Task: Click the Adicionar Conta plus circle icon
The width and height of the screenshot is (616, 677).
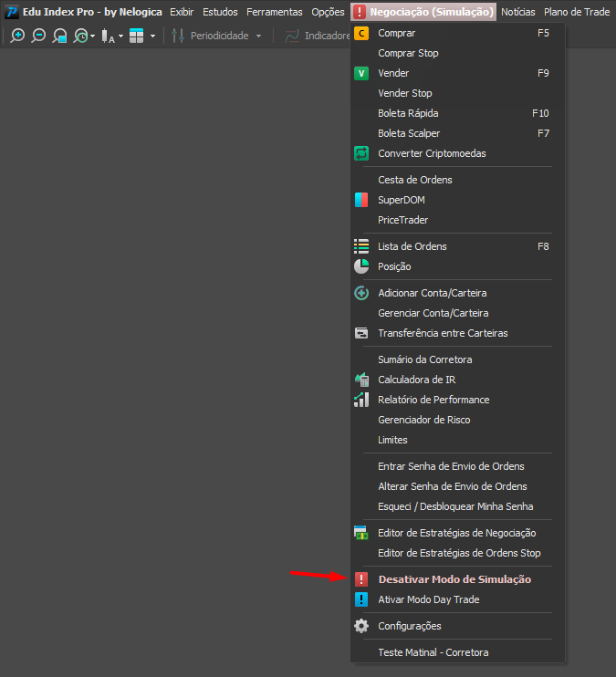Action: (x=361, y=293)
